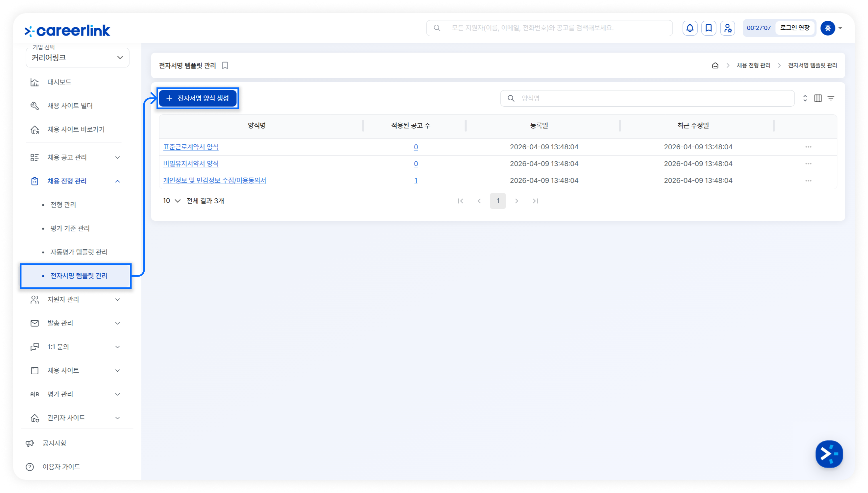
Task: Open the chat assistant floating button
Action: click(x=829, y=454)
